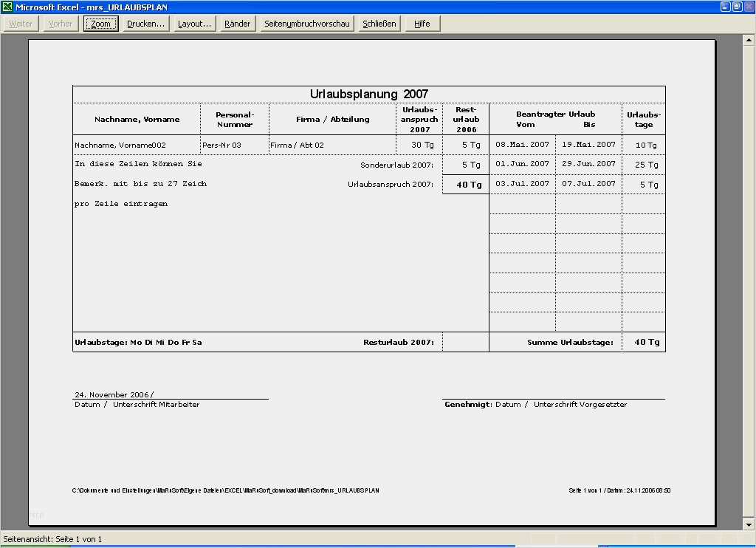Click the vertical scrollbar track
The image size is (756, 548).
click(750, 281)
